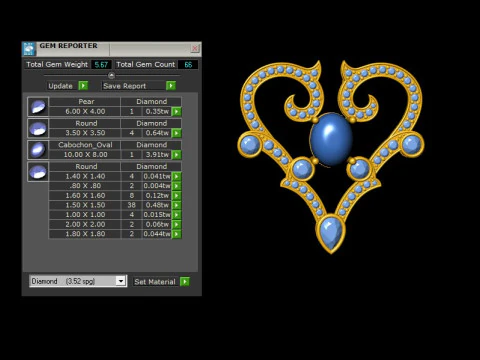The height and width of the screenshot is (360, 480).
Task: Click the 2.00 X 2.00 size cell
Action: 85,225
